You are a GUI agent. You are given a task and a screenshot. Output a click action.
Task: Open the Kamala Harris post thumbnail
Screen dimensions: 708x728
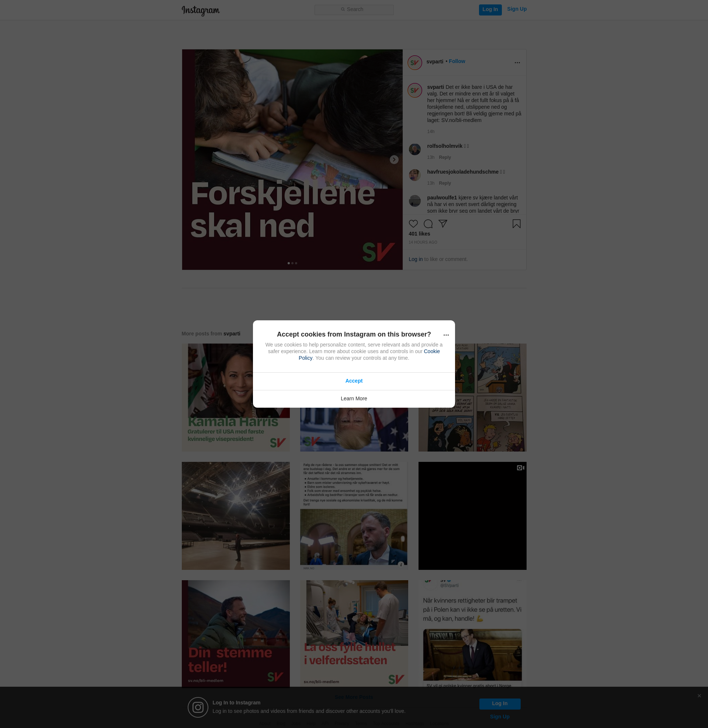click(x=236, y=397)
